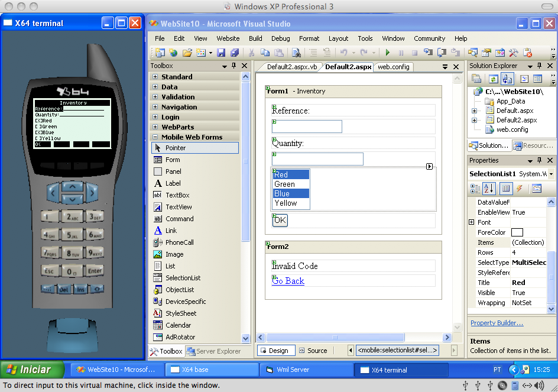558x392 pixels.
Task: Click the designer horizontal scrollbar thumb
Action: tap(335, 337)
